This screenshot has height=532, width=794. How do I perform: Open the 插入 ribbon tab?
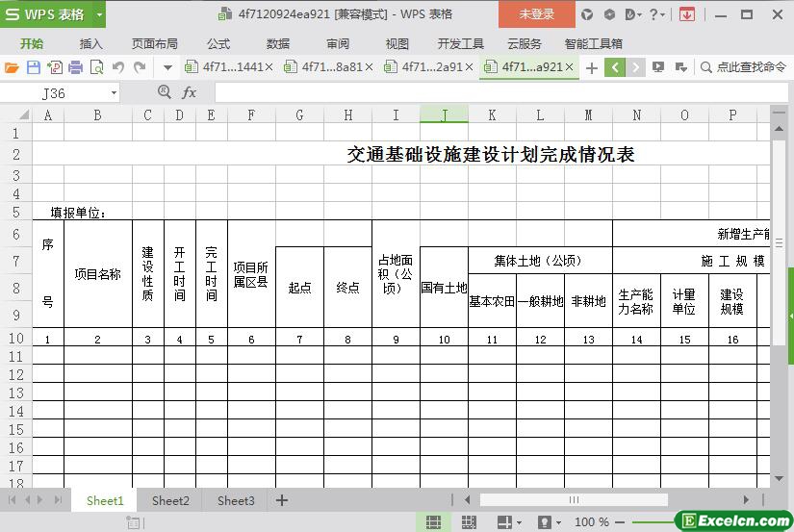pyautogui.click(x=91, y=44)
